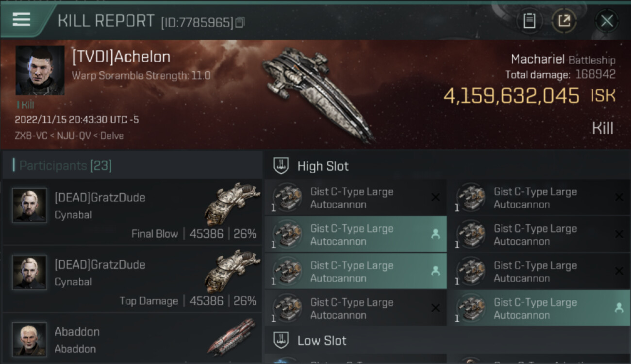Open the hamburger menu icon
This screenshot has height=364, width=631.
click(x=21, y=19)
